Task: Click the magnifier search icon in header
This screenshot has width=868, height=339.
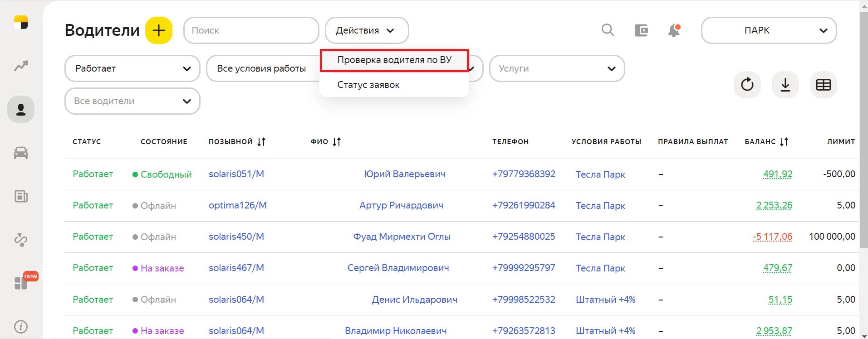Action: point(608,30)
